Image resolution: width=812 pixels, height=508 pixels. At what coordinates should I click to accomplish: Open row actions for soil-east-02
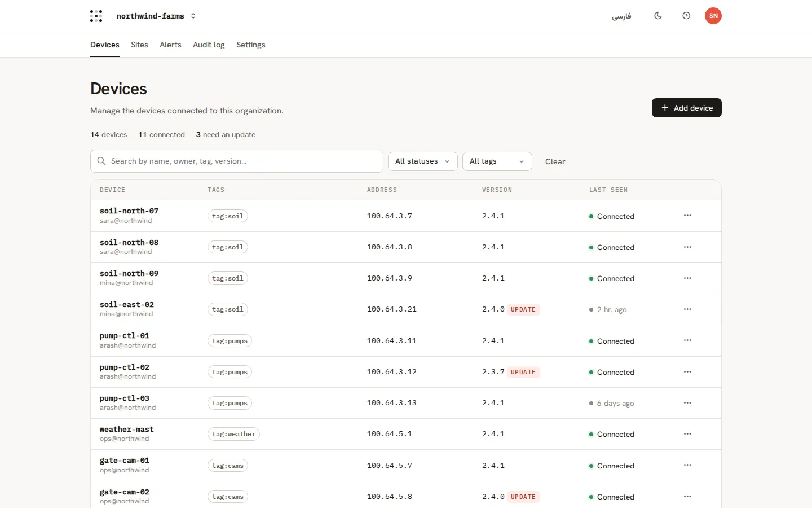(x=687, y=309)
